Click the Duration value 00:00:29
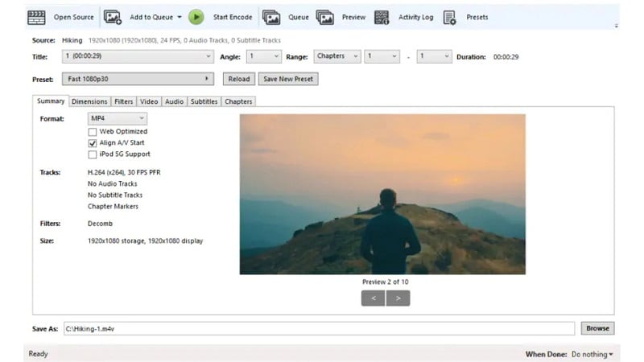Screen dimensions: 644x362 coord(506,57)
